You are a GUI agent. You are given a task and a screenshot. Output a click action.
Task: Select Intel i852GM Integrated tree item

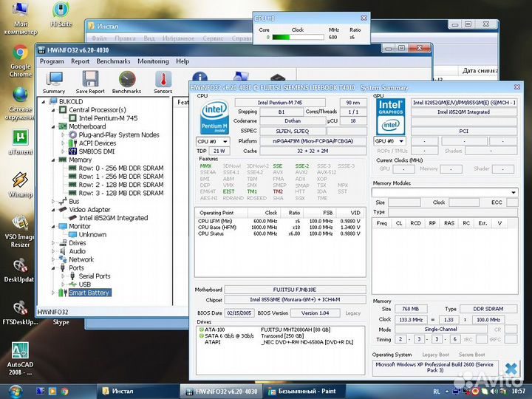[113, 218]
